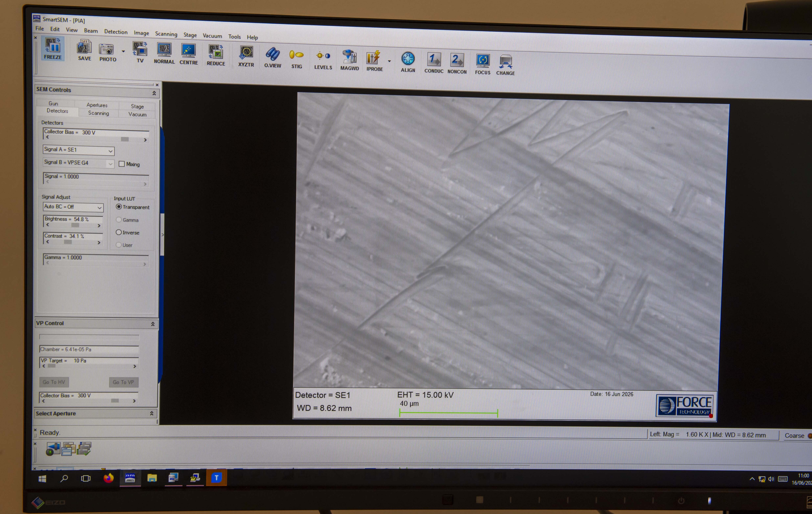Click the FREEZE toolbar icon
The height and width of the screenshot is (514, 812).
(53, 48)
